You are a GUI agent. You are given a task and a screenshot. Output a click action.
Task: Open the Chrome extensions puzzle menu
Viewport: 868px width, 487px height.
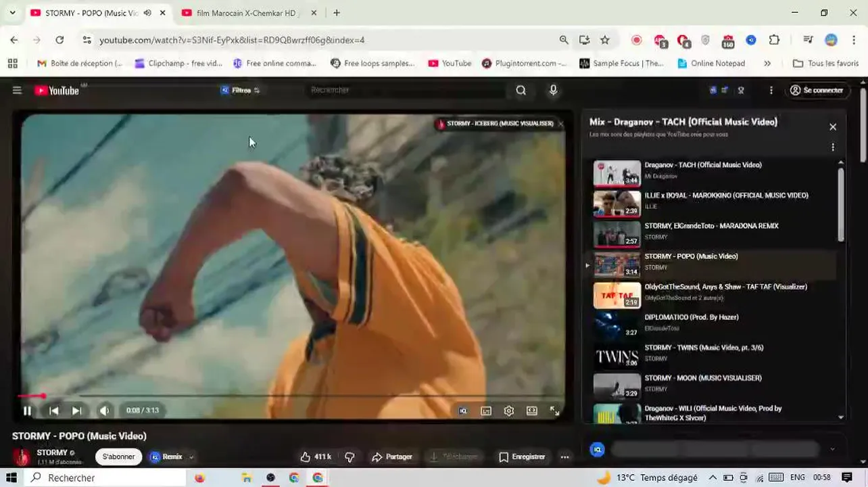[774, 40]
